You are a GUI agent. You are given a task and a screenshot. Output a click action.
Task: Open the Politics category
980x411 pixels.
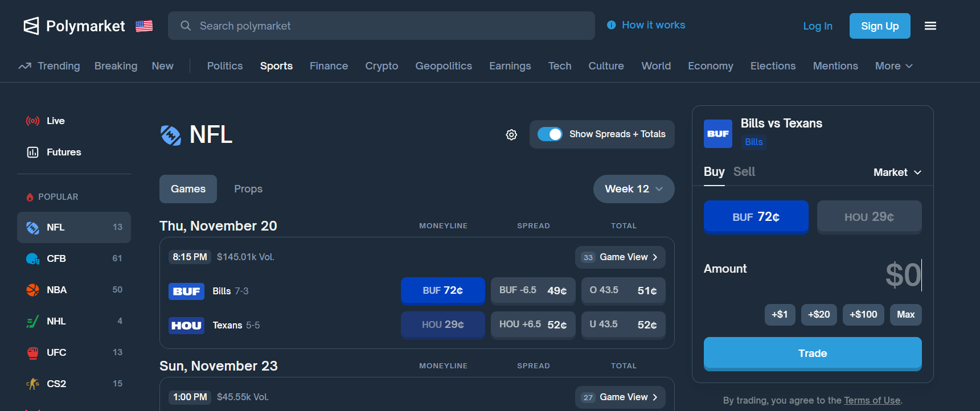(225, 66)
